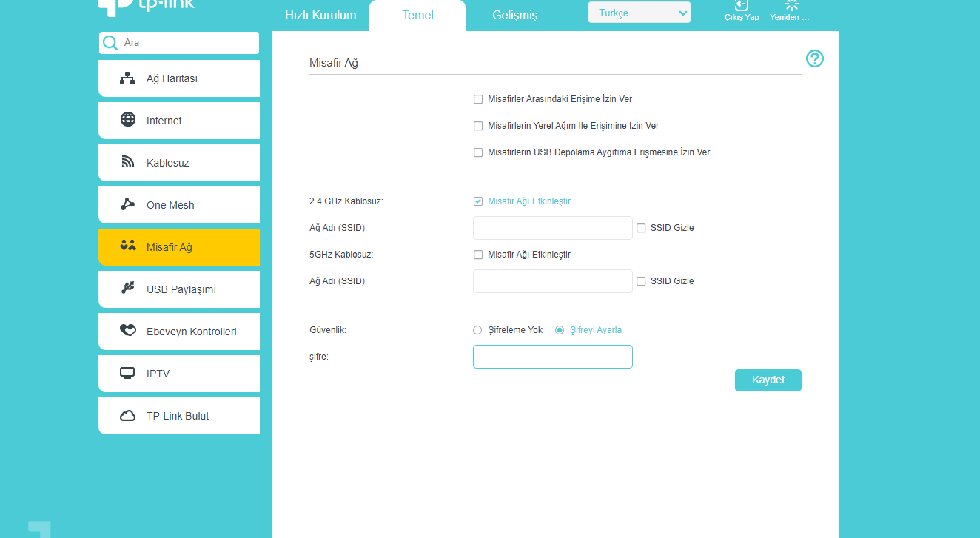Click the Ebeveyn Kontrolleri heart icon
Viewport: 980px width, 538px height.
(128, 331)
